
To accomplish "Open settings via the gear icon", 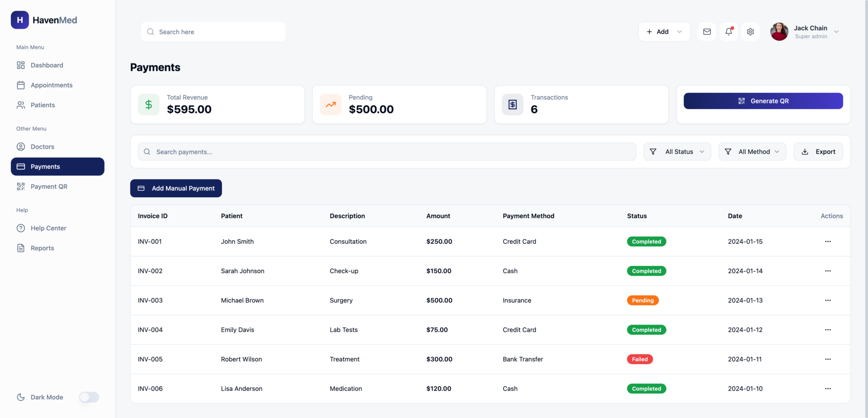I will (x=750, y=32).
